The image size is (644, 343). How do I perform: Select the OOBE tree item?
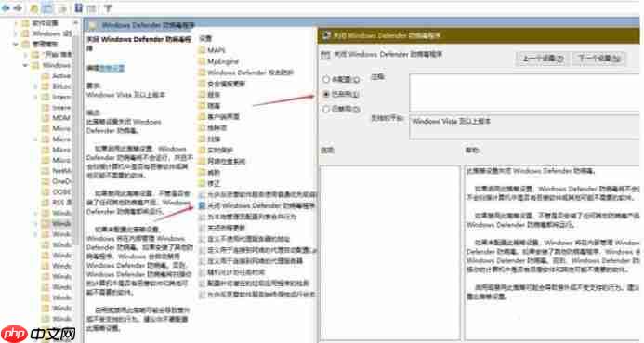(x=61, y=191)
